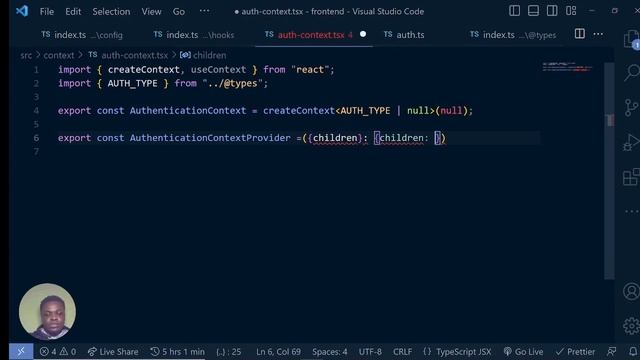Viewport: 640px width, 360px height.
Task: Open the File menu
Action: [47, 11]
